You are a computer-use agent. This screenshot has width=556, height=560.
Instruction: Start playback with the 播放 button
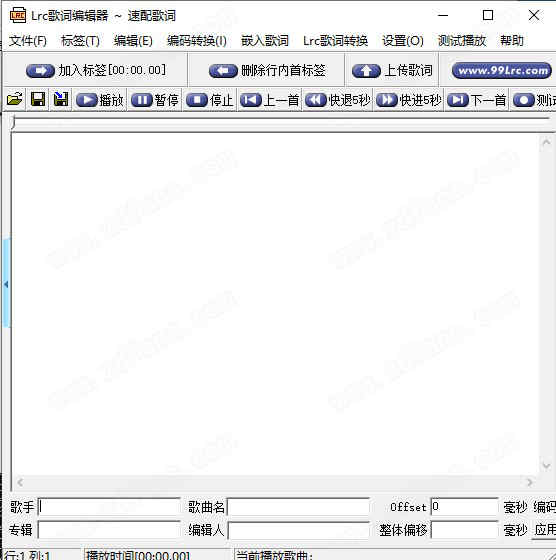(x=100, y=100)
